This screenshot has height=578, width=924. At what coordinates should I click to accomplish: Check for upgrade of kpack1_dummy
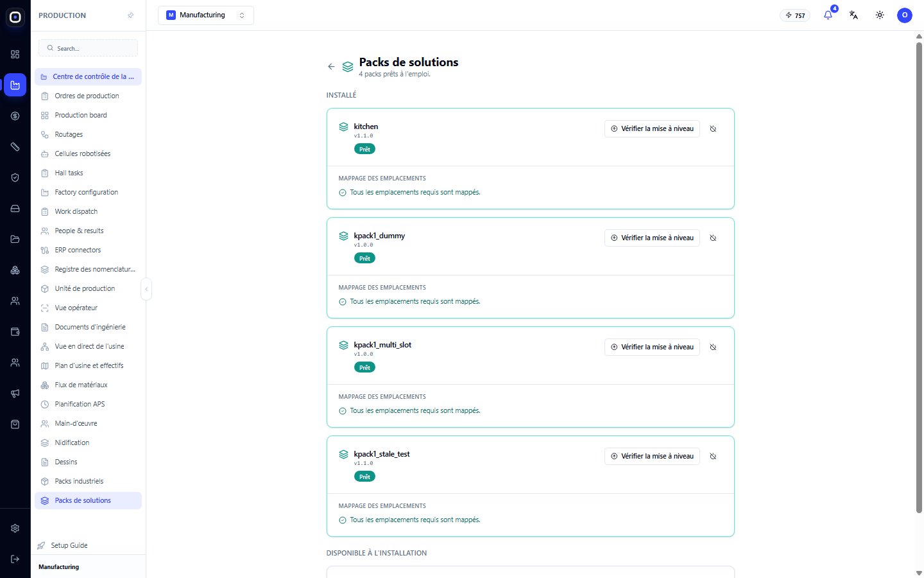652,238
